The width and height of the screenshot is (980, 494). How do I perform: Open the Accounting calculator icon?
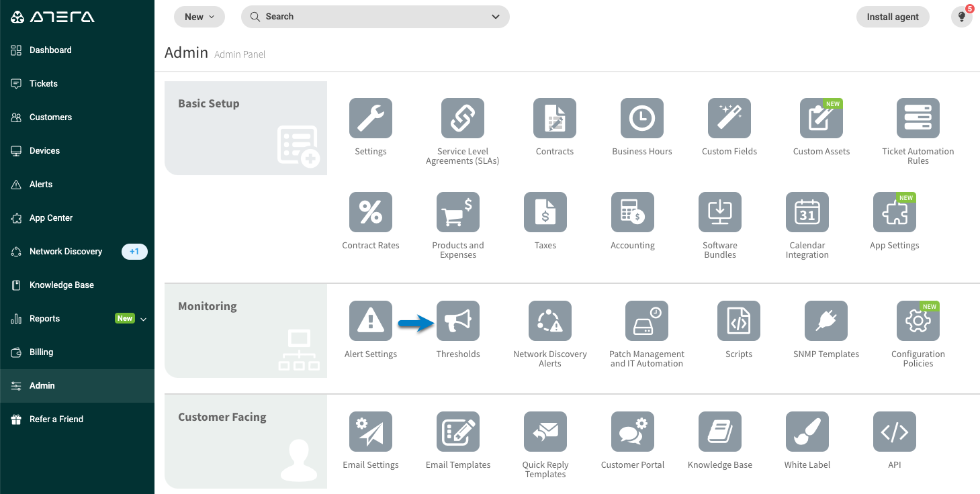click(633, 212)
